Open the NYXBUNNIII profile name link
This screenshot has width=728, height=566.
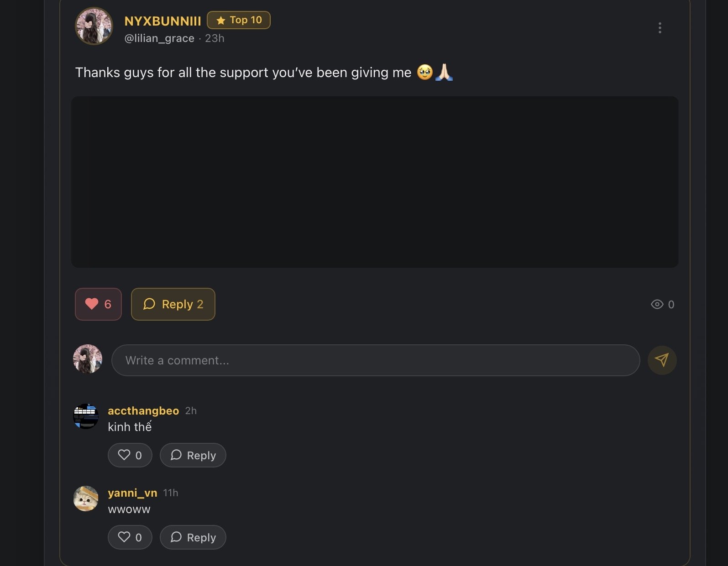(162, 21)
